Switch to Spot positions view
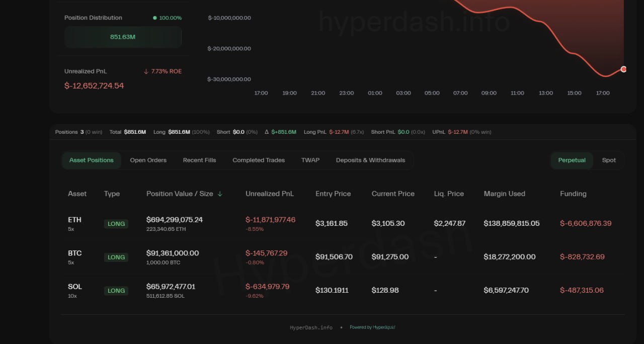 pos(609,160)
